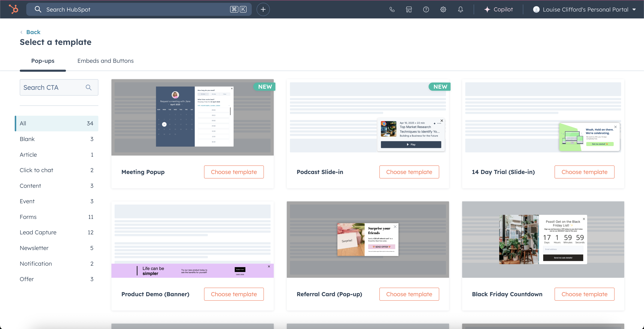Screen dimensions: 644x329
Task: Choose the Meeting Popup template
Action: (234, 172)
